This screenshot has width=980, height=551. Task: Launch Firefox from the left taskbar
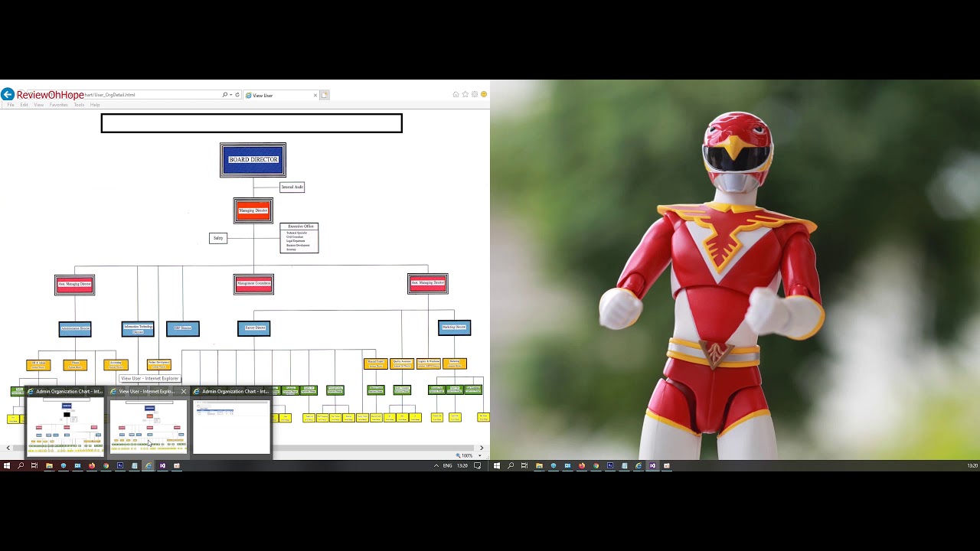[92, 465]
